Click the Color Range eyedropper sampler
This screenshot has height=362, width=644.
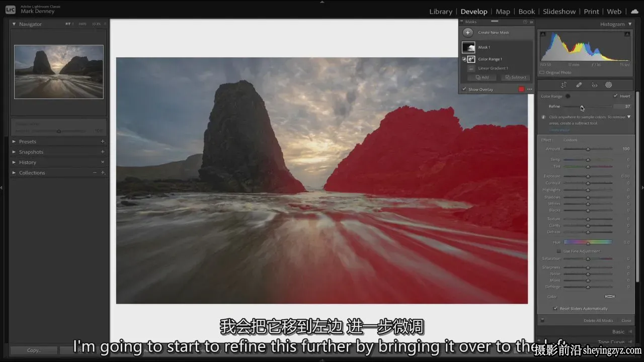click(x=568, y=96)
